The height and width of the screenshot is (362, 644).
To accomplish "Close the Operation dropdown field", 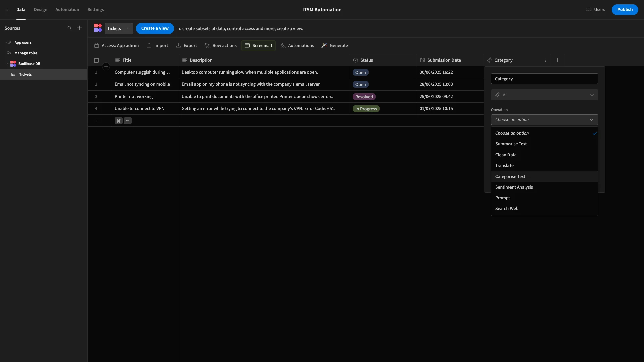I will (544, 120).
